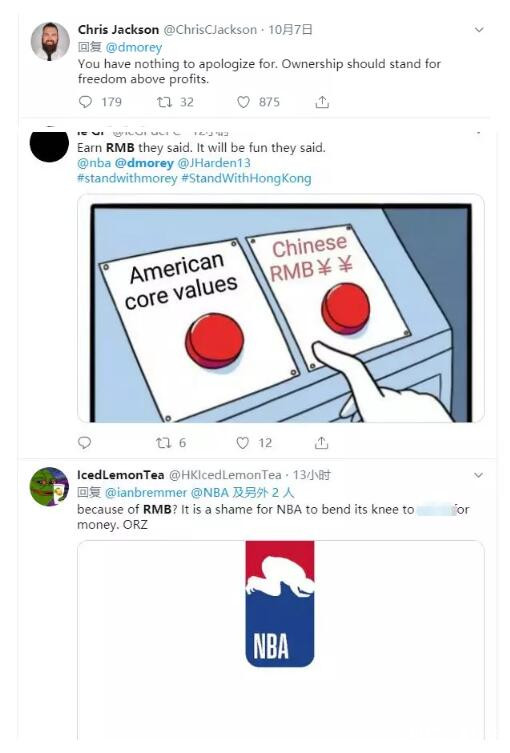Open the #StandWithHongKong hashtag

point(246,178)
